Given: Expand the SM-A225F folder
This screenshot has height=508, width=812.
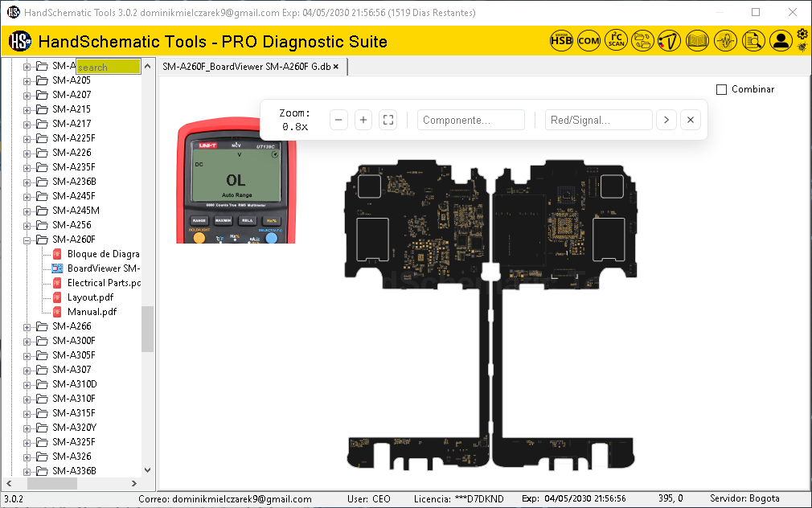Looking at the screenshot, I should point(27,139).
